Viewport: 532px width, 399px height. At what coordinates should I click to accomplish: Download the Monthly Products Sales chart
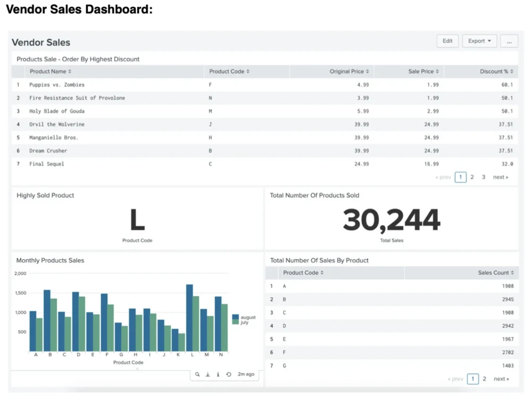tap(207, 374)
